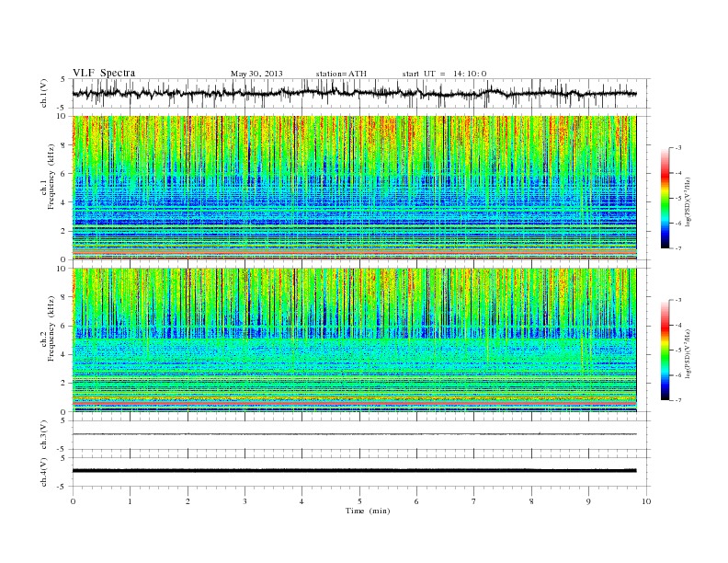
Task: Click the ch.2 "Frequency (kHz)" axis label
Action: 51,327
